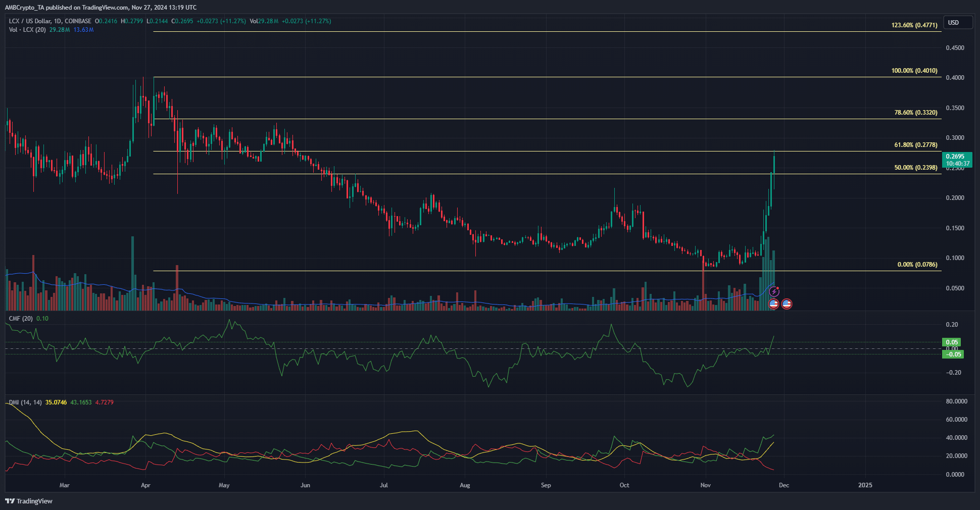This screenshot has width=980, height=510.
Task: Click the Sep label on time axis
Action: click(546, 485)
